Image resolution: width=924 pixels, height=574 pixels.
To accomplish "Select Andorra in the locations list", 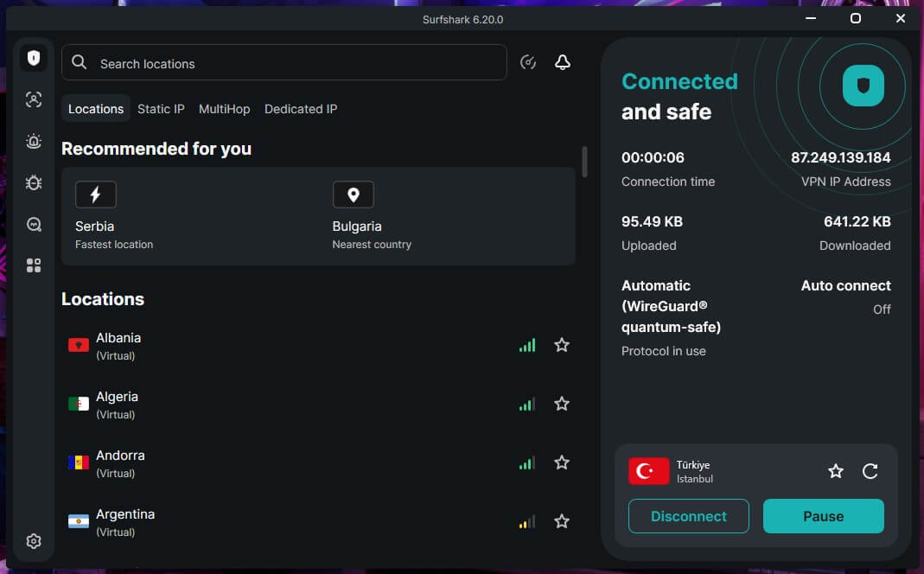I will click(x=318, y=463).
